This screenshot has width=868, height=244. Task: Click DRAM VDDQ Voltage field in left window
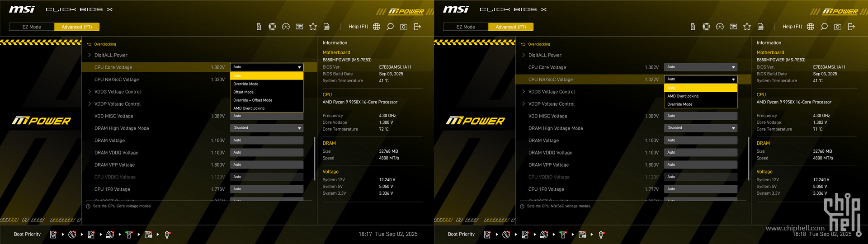point(267,152)
